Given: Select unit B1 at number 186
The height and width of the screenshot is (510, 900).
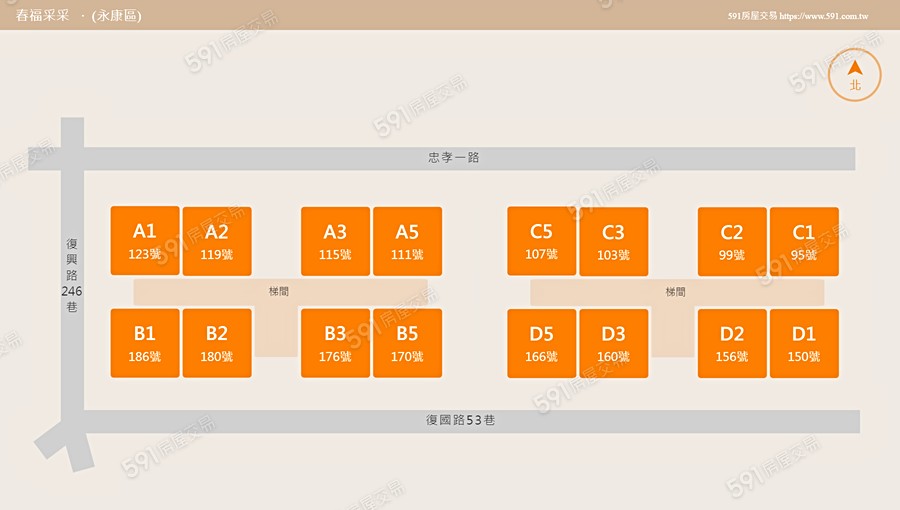Looking at the screenshot, I should pyautogui.click(x=145, y=343).
